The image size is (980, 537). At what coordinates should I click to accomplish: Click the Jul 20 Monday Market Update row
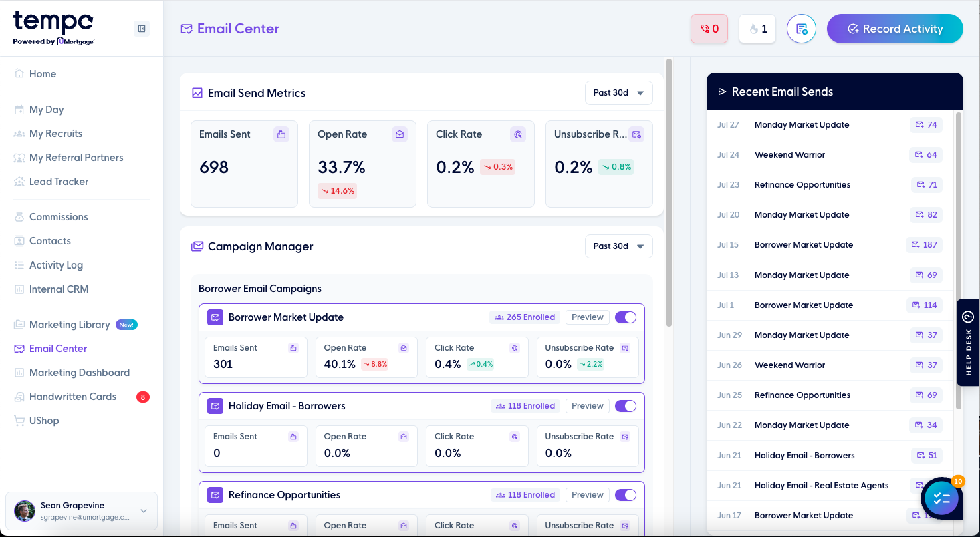pos(831,215)
